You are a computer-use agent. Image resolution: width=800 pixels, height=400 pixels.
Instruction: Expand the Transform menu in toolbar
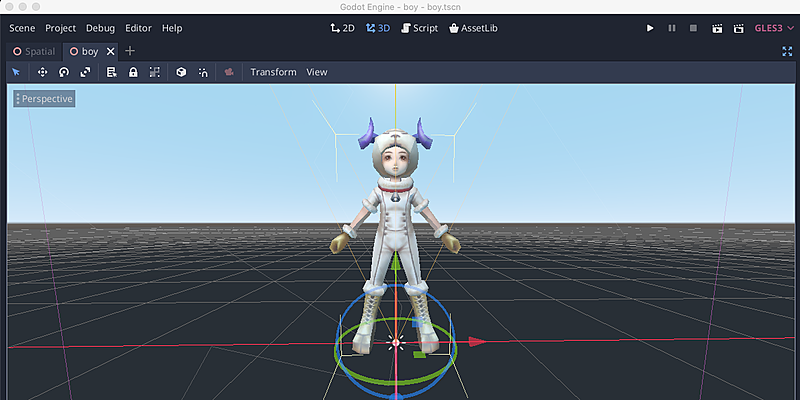(273, 72)
